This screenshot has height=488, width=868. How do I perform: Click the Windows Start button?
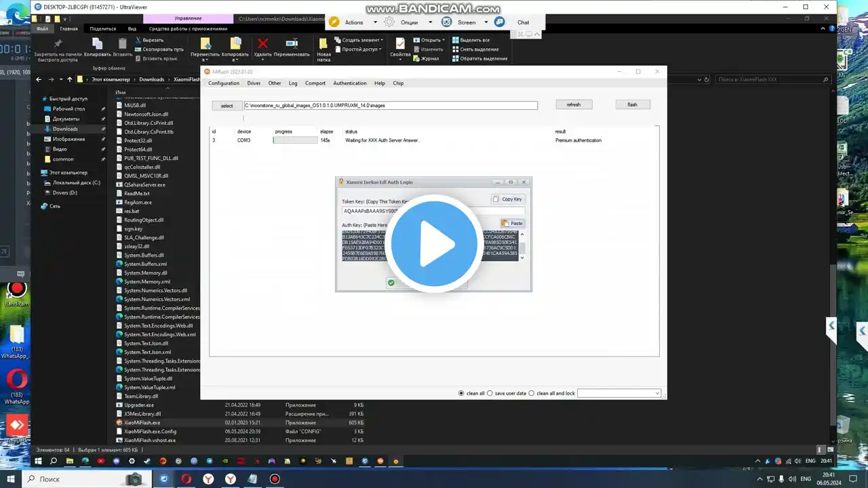[x=11, y=479]
